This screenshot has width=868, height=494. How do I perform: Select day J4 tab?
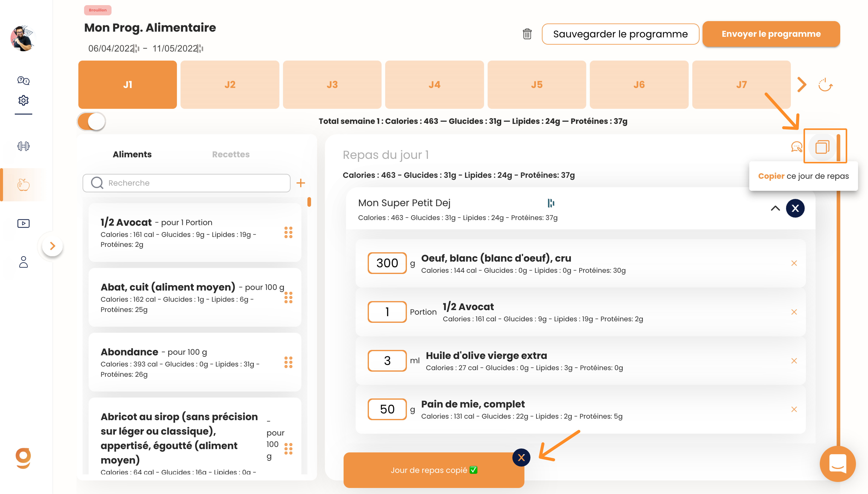434,85
